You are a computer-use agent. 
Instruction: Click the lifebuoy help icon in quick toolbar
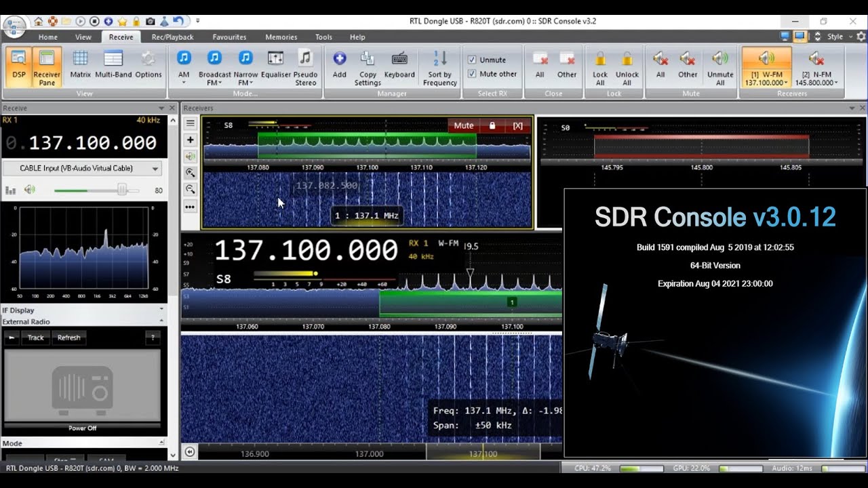pos(53,22)
